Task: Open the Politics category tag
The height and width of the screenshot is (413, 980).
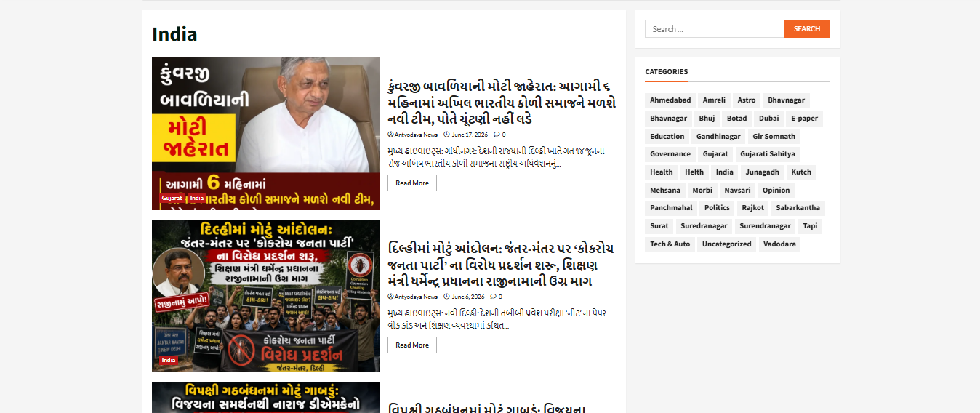Action: coord(717,208)
